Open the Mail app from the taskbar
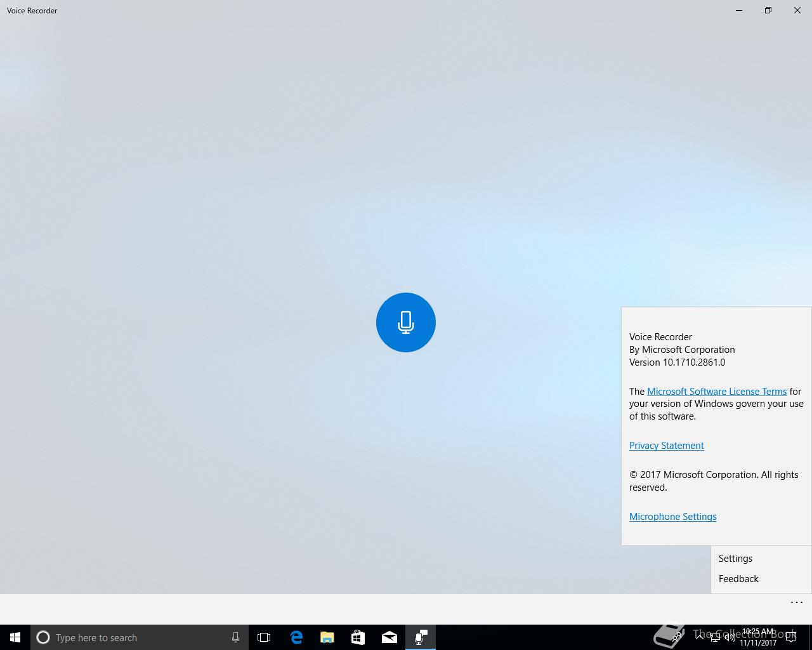812x650 pixels. tap(389, 637)
